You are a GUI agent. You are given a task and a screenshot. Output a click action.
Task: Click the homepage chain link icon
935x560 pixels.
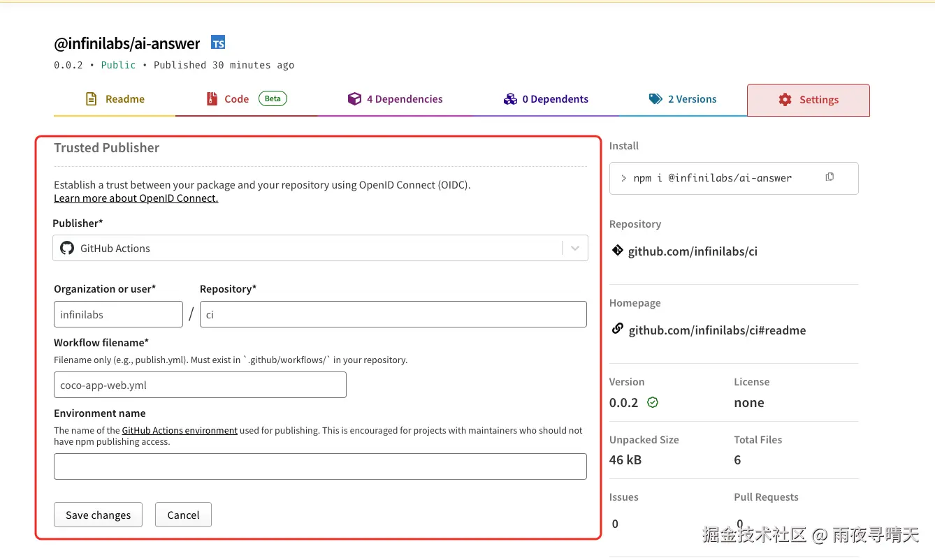click(617, 329)
